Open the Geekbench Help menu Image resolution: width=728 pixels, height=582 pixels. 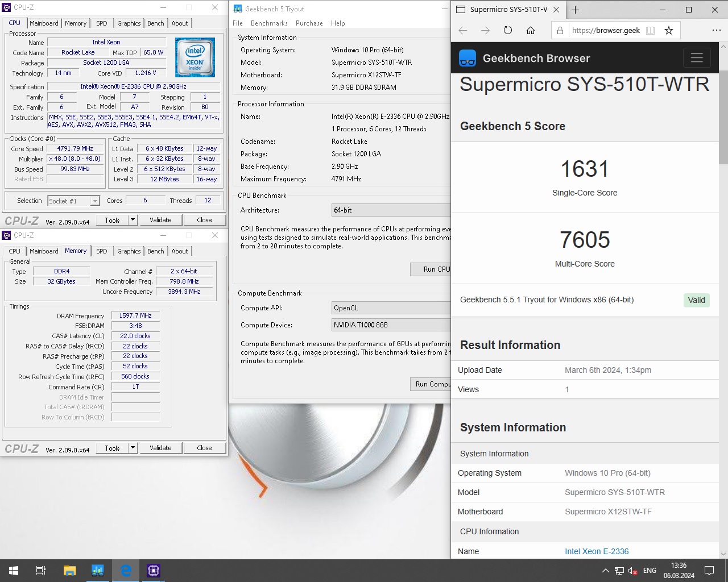[x=338, y=23]
